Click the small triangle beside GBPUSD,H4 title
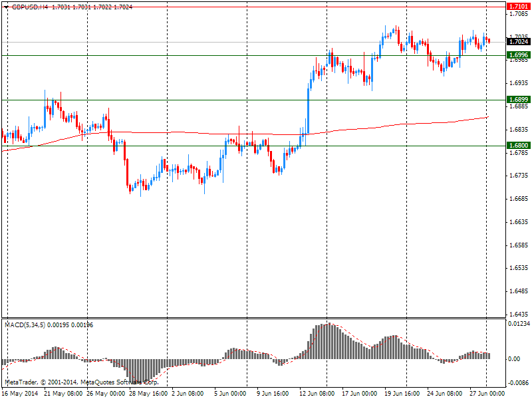 click(x=7, y=7)
